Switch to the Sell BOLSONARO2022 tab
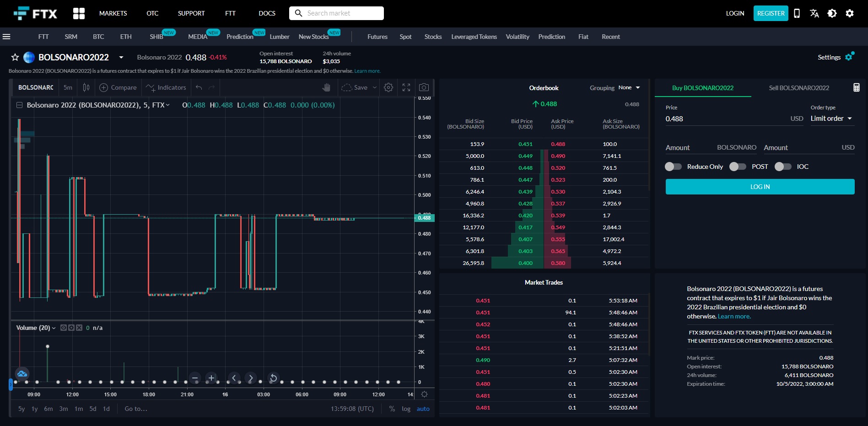868x426 pixels. click(x=799, y=88)
